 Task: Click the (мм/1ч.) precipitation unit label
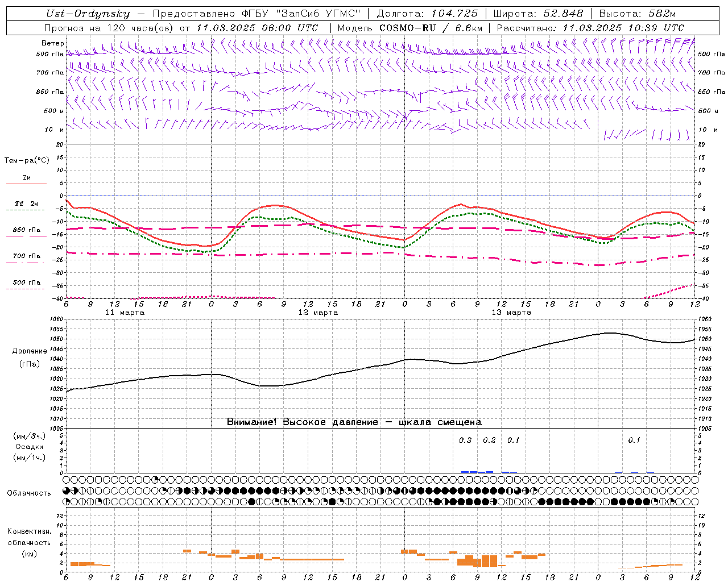click(30, 458)
